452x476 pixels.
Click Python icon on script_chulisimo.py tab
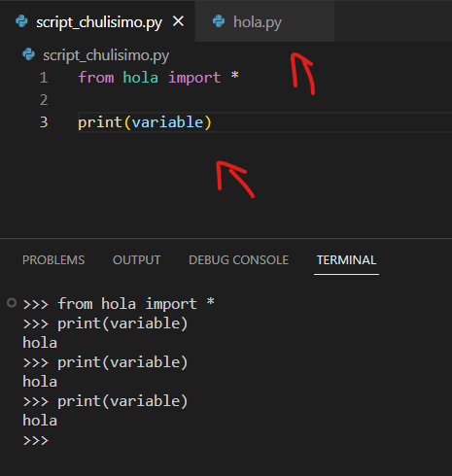coord(21,21)
